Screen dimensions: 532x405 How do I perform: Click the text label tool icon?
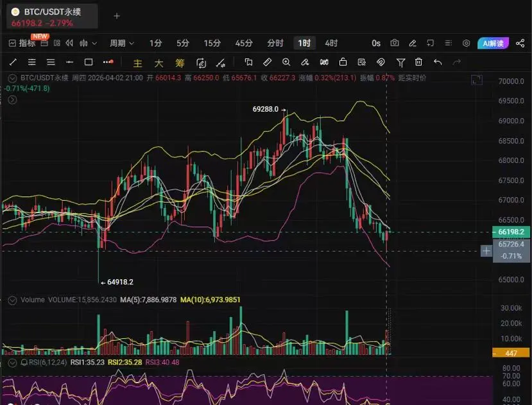[x=248, y=62]
